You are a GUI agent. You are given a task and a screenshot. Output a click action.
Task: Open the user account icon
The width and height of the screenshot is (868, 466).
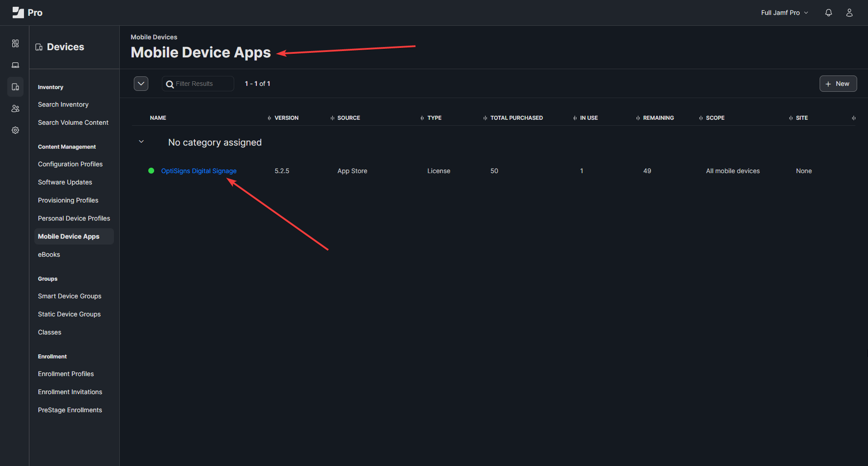tap(849, 13)
